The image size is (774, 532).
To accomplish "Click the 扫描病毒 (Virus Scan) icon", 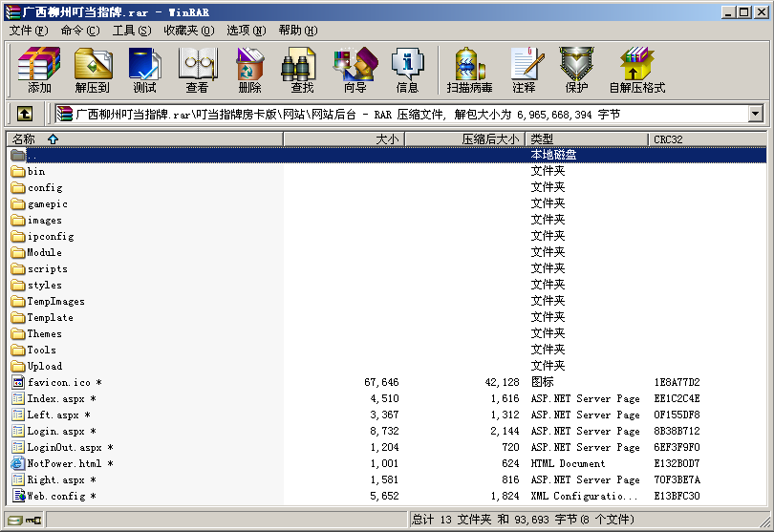I will 469,70.
